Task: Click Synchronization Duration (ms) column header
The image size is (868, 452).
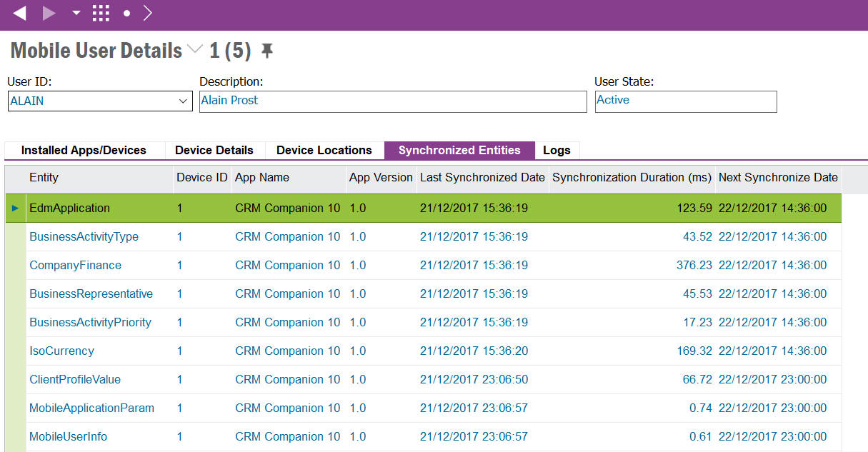Action: (632, 178)
